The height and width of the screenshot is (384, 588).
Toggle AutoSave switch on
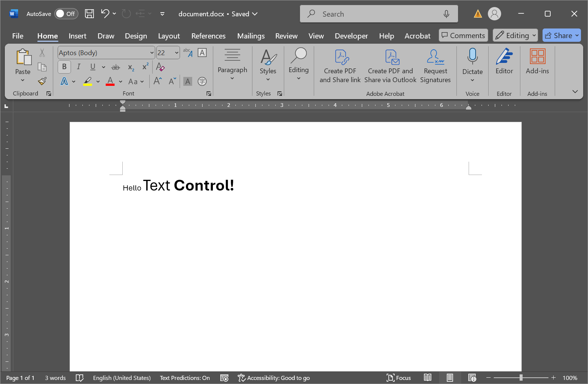(66, 14)
